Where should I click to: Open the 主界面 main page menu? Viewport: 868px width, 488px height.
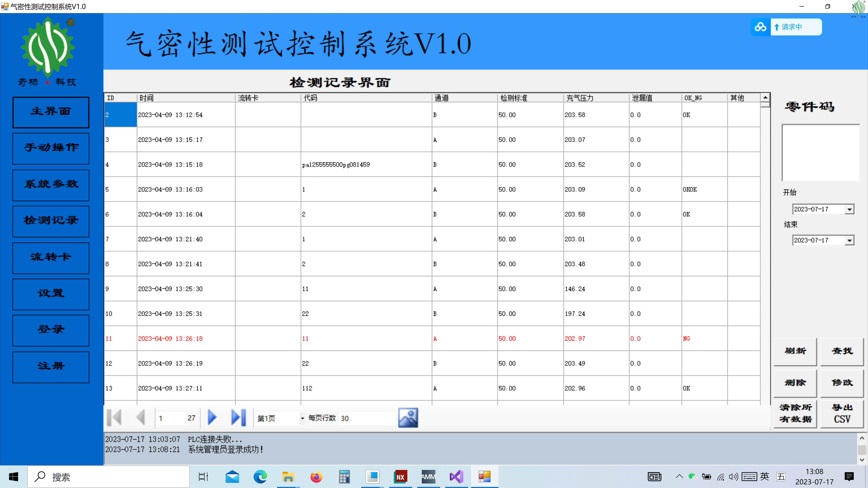tap(51, 112)
